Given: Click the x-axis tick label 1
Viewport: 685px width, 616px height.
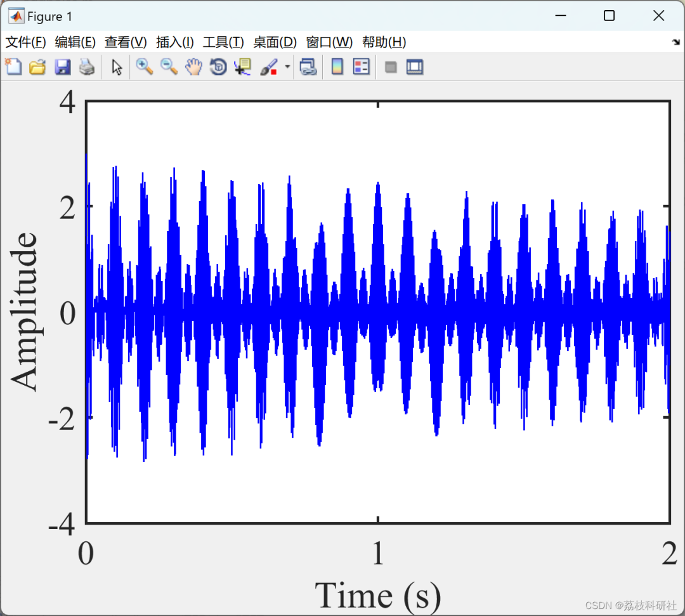Looking at the screenshot, I should pyautogui.click(x=378, y=553).
